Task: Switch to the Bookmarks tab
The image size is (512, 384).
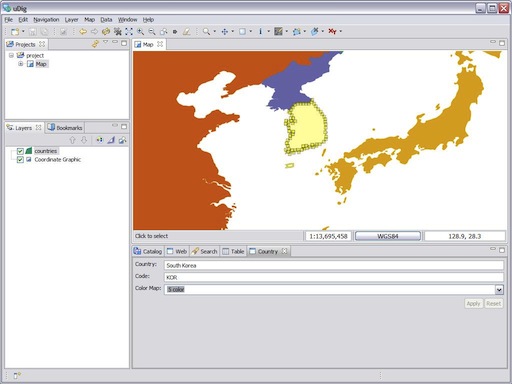Action: [x=65, y=128]
